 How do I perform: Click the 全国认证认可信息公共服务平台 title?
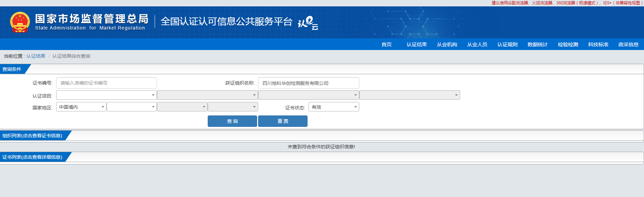point(227,21)
